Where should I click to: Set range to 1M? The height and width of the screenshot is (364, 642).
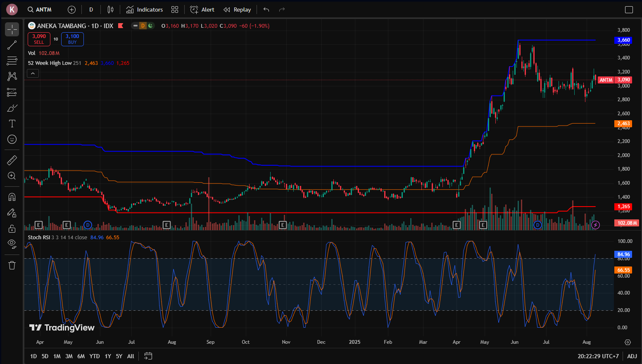click(57, 356)
